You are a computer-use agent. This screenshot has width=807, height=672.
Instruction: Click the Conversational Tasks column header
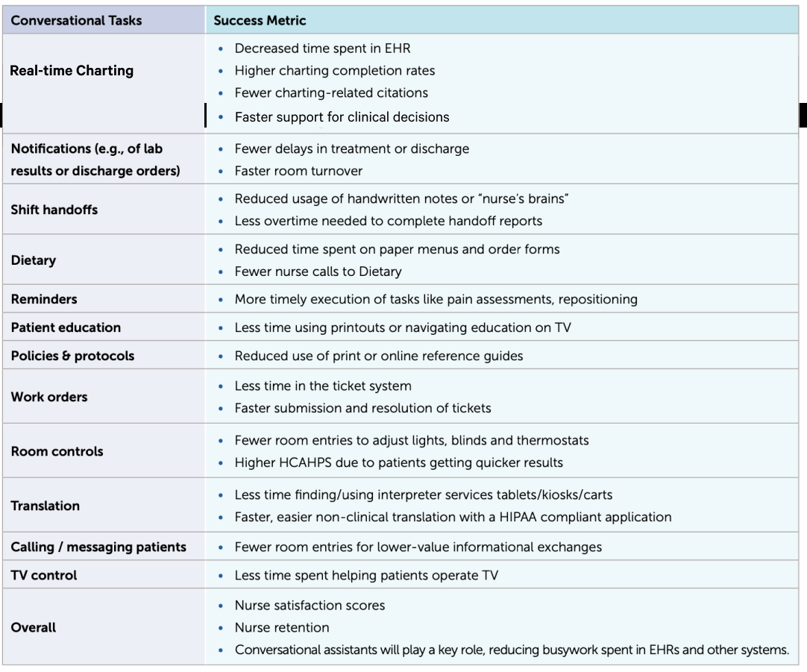point(76,21)
